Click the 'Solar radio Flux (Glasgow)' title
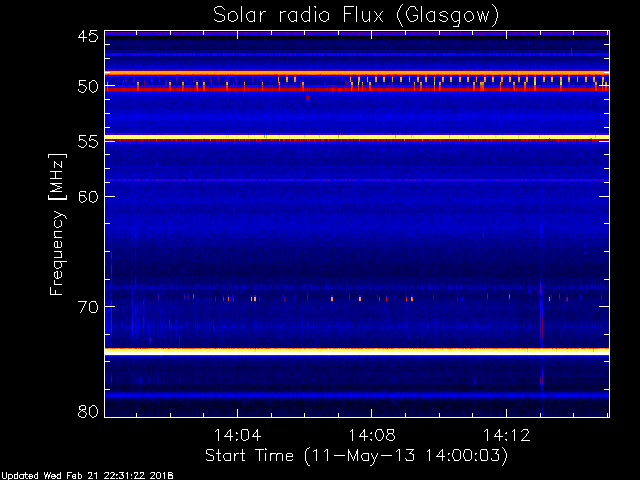Image resolution: width=640 pixels, height=480 pixels. pos(356,16)
